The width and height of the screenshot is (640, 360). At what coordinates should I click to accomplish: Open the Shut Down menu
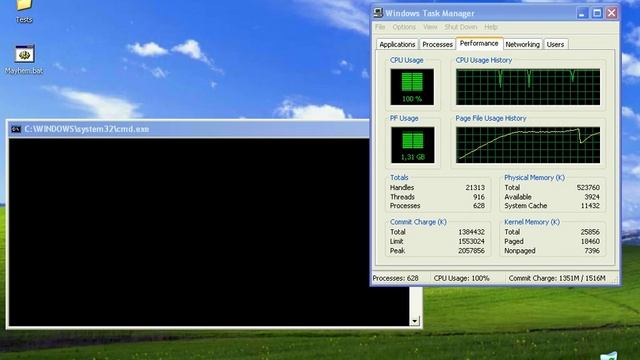[460, 27]
